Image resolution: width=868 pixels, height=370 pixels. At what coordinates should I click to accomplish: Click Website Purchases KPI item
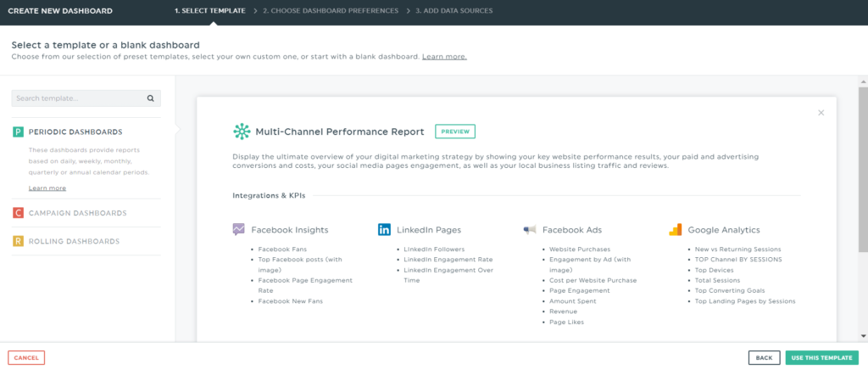tap(580, 249)
